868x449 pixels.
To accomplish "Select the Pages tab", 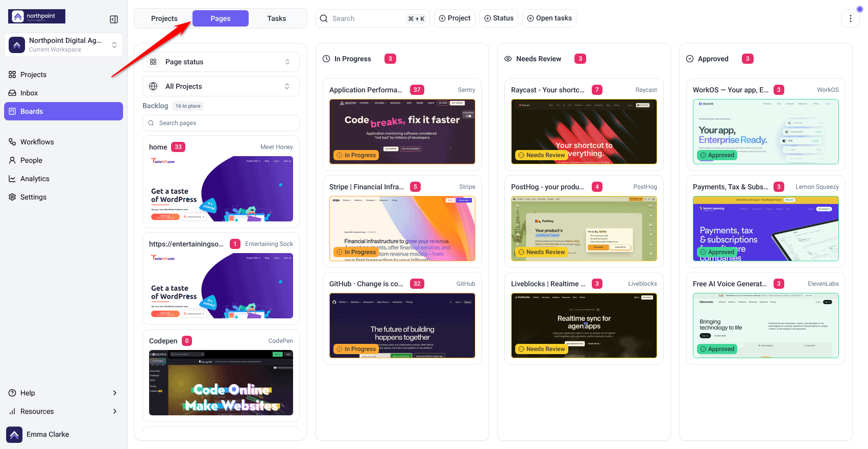I will pyautogui.click(x=221, y=18).
